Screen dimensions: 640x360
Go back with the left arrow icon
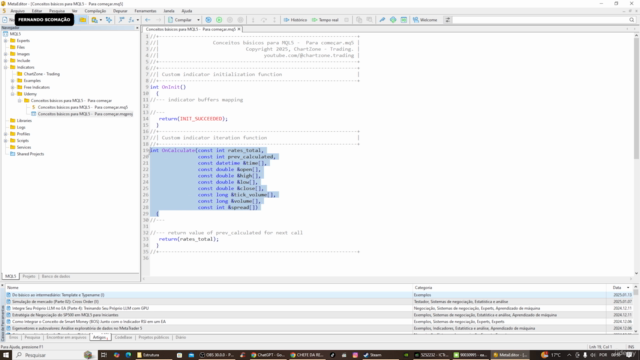click(x=148, y=20)
